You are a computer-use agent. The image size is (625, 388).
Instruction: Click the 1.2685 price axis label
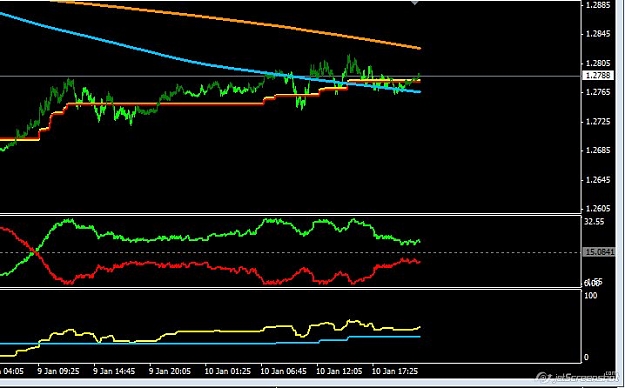coord(598,150)
